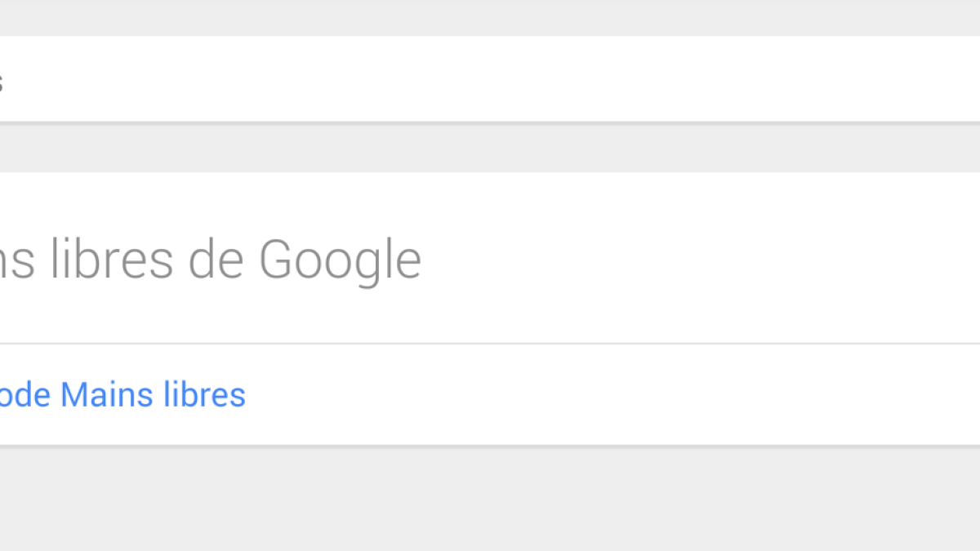Image resolution: width=980 pixels, height=551 pixels.
Task: Click the gray gap between the two cards
Action: 490,149
